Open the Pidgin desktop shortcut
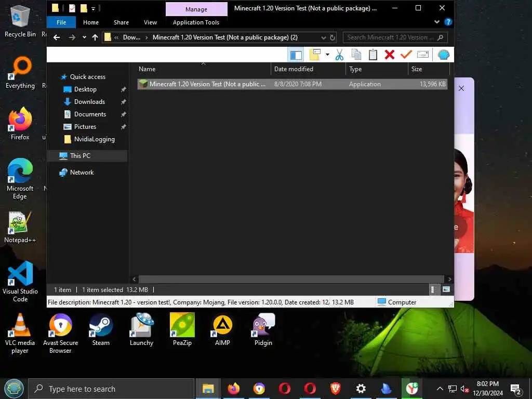Image resolution: width=532 pixels, height=399 pixels. point(263,329)
